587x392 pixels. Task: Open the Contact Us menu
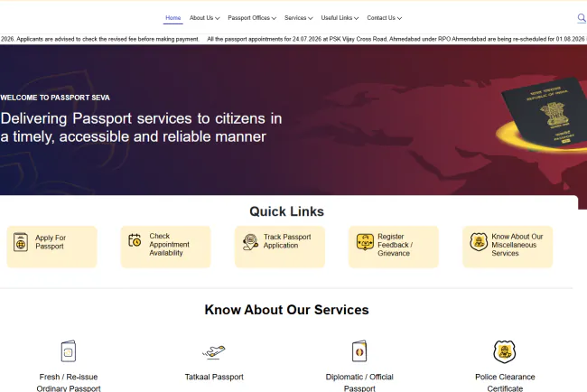pyautogui.click(x=384, y=18)
